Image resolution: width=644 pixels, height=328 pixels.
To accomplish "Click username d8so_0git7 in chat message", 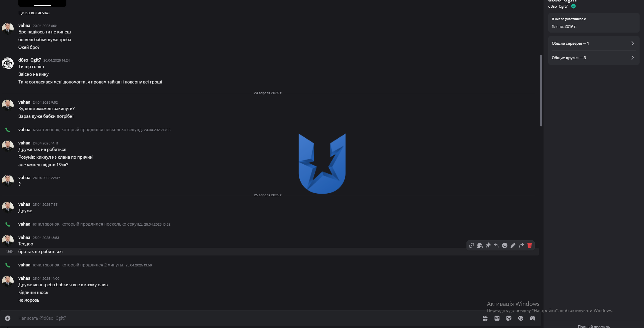I will coord(30,60).
